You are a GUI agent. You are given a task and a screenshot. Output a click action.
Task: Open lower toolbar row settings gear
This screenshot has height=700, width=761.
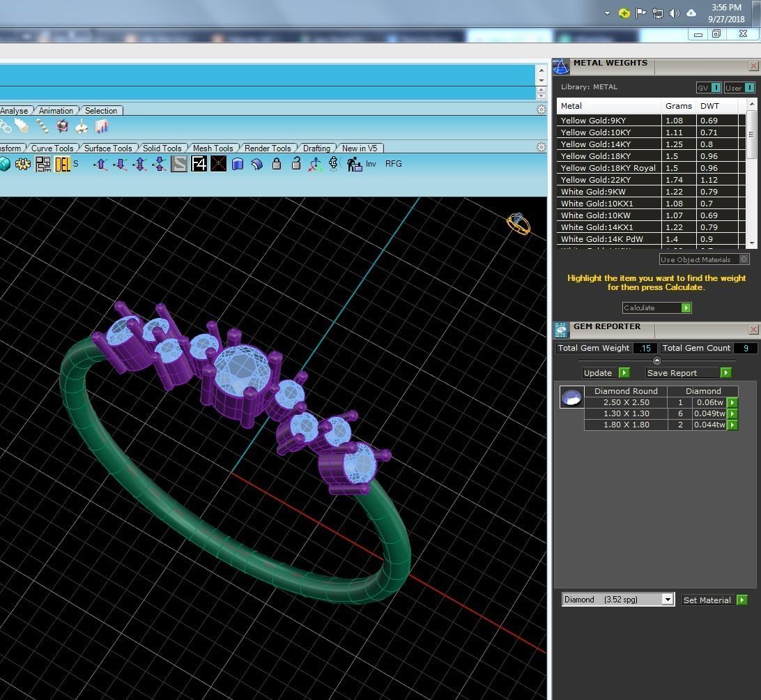click(541, 147)
